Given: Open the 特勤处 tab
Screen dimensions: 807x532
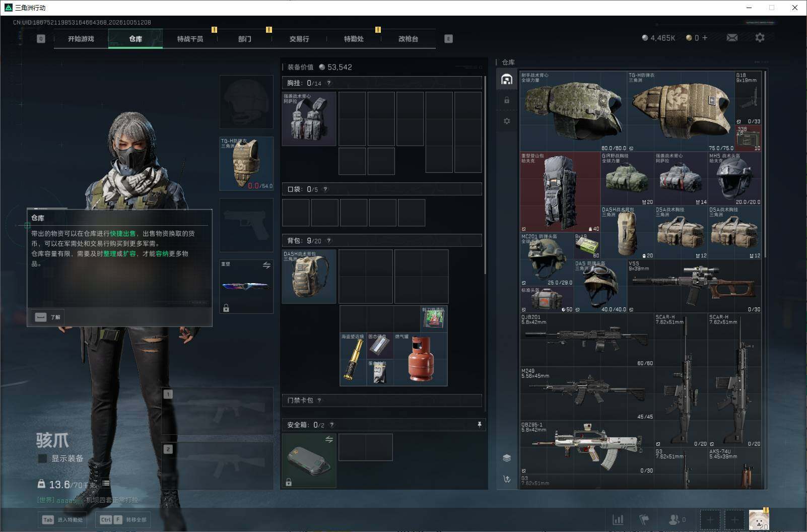Looking at the screenshot, I should 354,39.
